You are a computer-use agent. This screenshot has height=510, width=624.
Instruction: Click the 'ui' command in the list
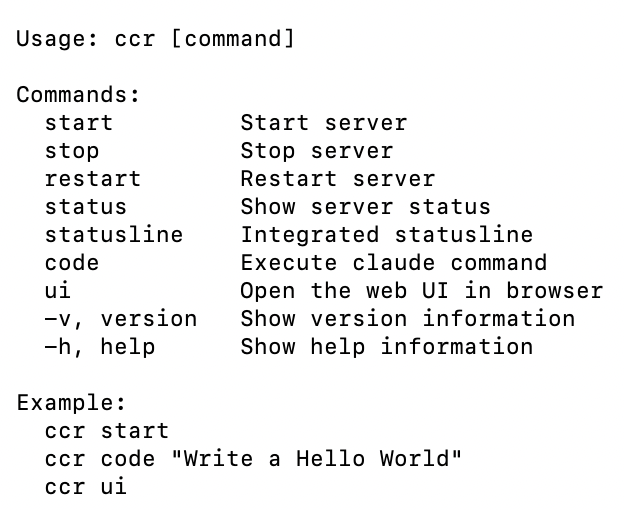pos(58,291)
